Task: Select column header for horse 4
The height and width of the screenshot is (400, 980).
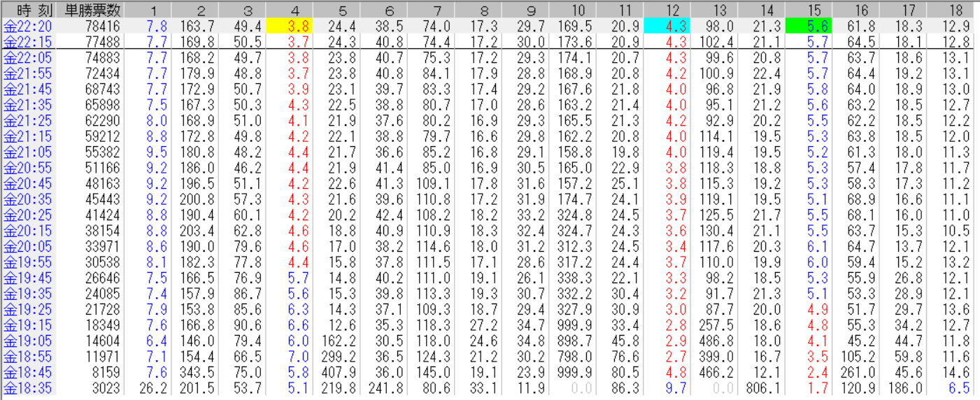Action: (x=294, y=10)
